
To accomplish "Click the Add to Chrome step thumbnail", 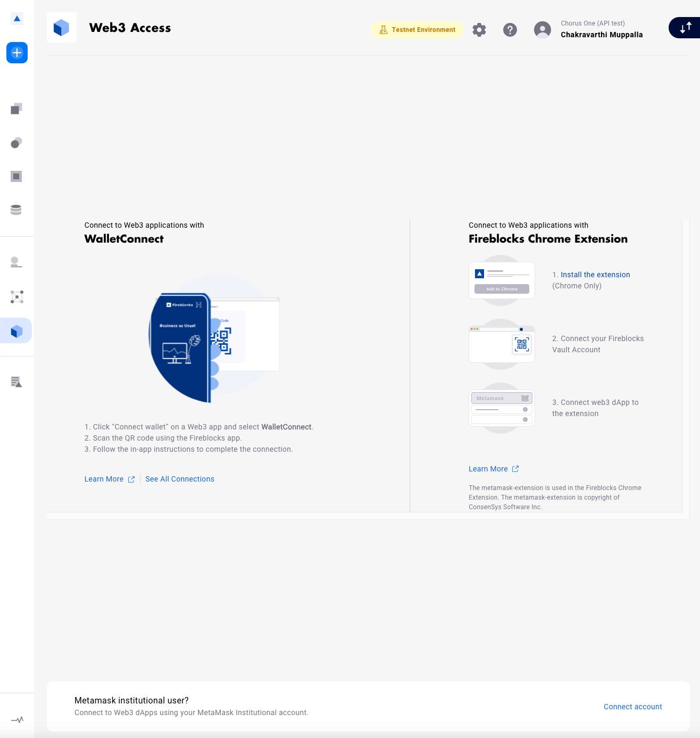I will click(x=502, y=280).
